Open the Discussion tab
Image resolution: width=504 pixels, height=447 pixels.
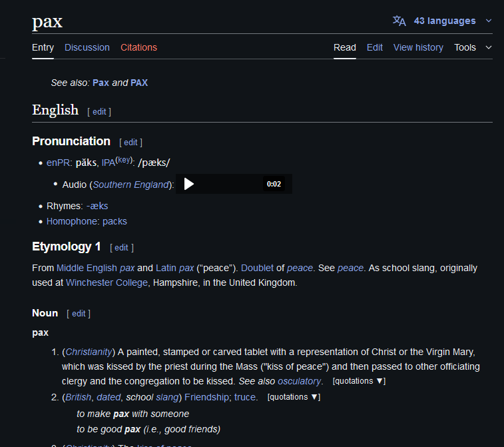87,47
